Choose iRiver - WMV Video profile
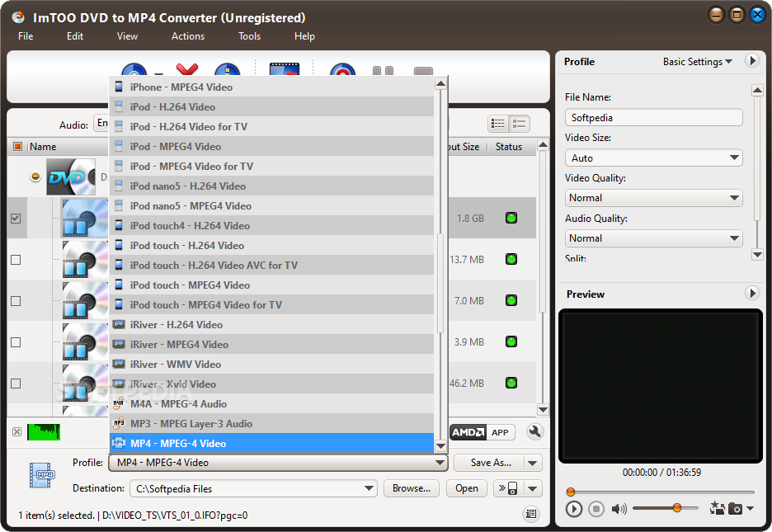 pyautogui.click(x=271, y=365)
